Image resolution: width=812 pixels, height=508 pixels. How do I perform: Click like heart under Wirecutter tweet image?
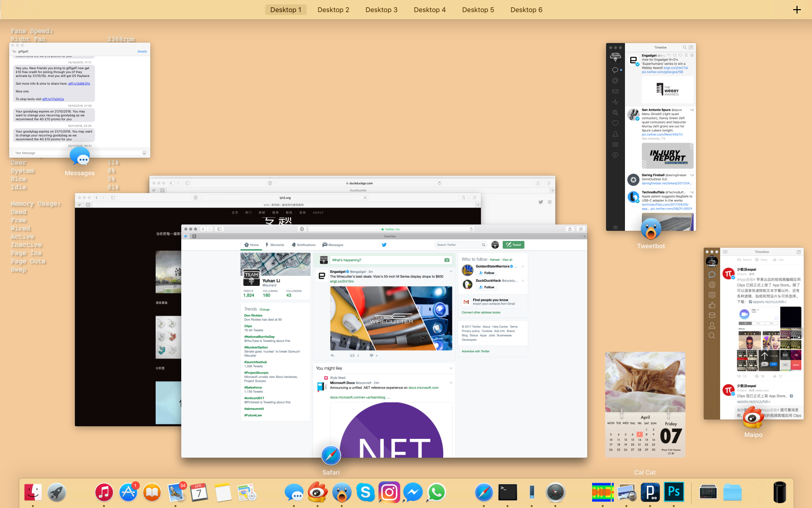tap(372, 356)
